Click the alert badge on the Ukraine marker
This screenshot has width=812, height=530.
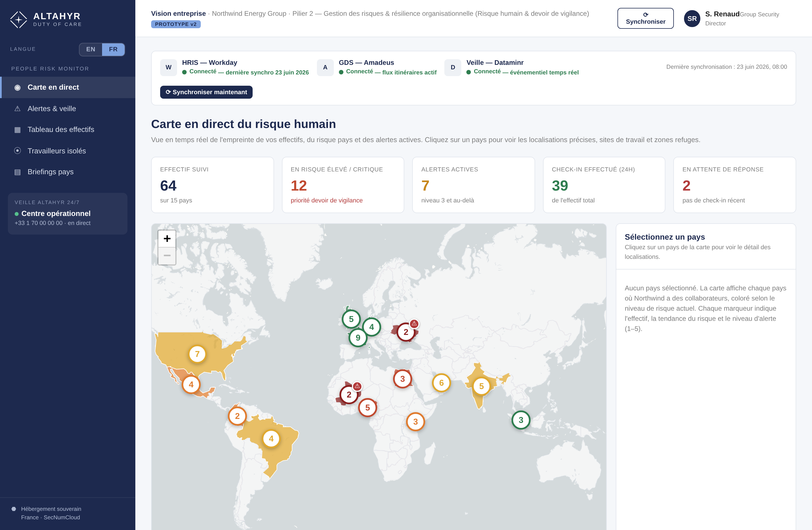pos(414,324)
